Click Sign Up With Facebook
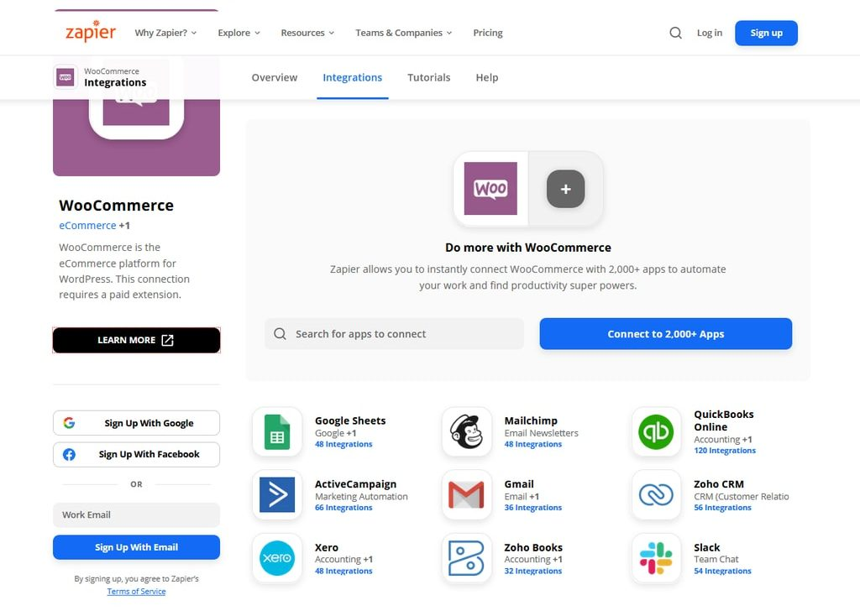 point(137,454)
